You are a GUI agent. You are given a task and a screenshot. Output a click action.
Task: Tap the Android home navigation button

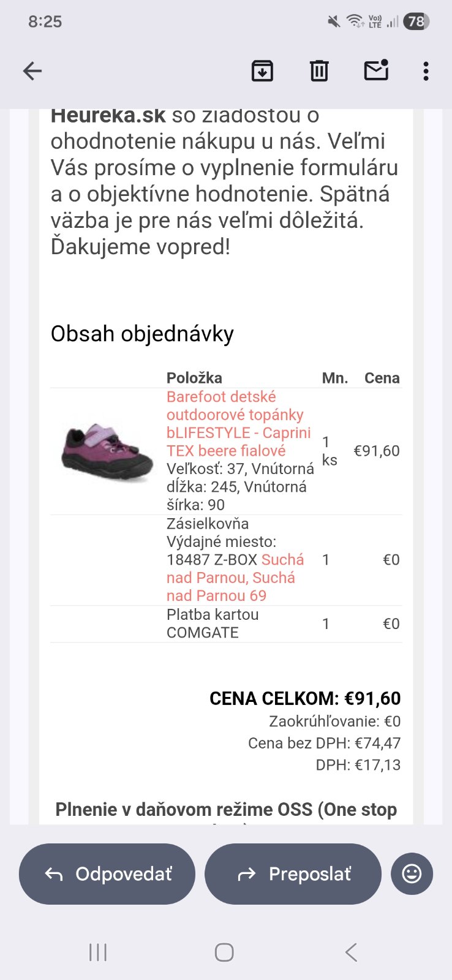(224, 952)
